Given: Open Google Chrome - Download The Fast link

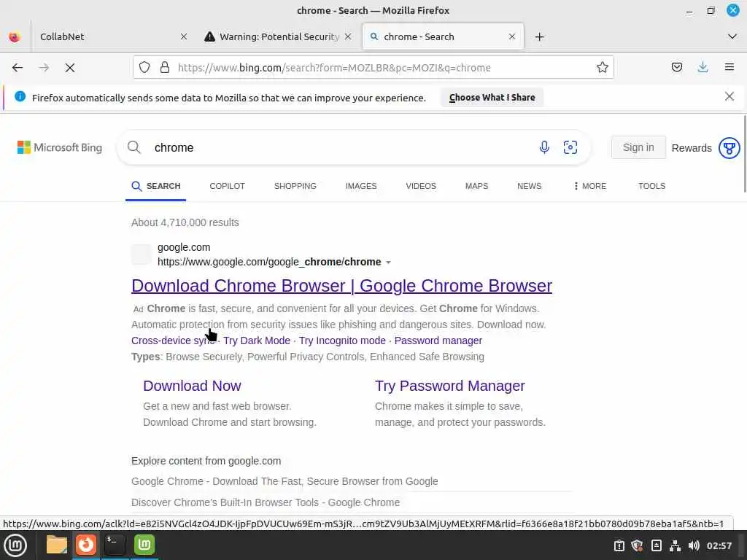Looking at the screenshot, I should [x=285, y=481].
